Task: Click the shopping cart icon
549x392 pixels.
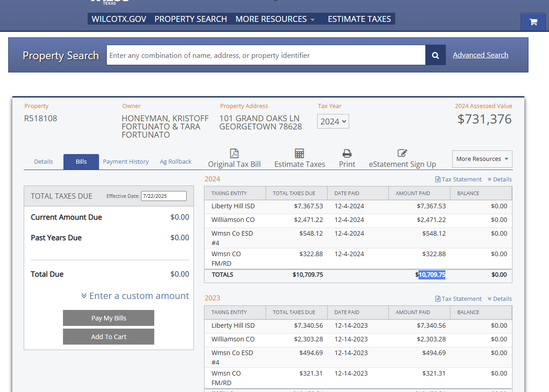Action: coord(533,21)
